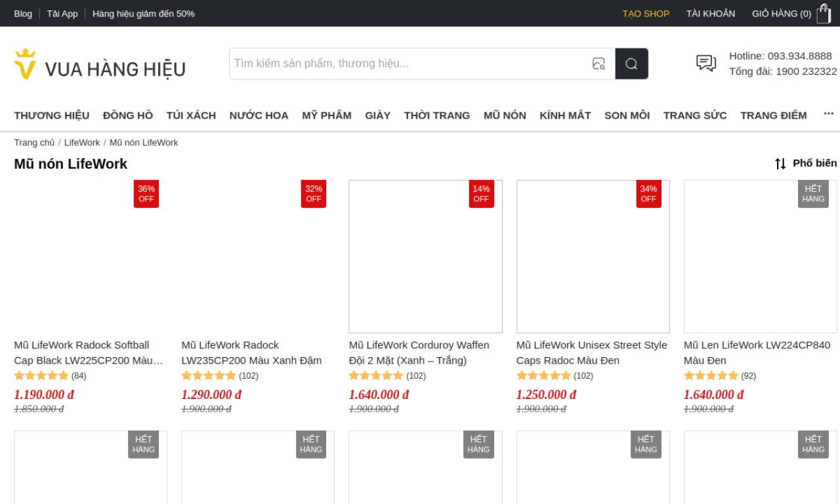Click Tổng đài: 1900 232322 text
Image resolution: width=840 pixels, height=504 pixels.
pos(783,71)
